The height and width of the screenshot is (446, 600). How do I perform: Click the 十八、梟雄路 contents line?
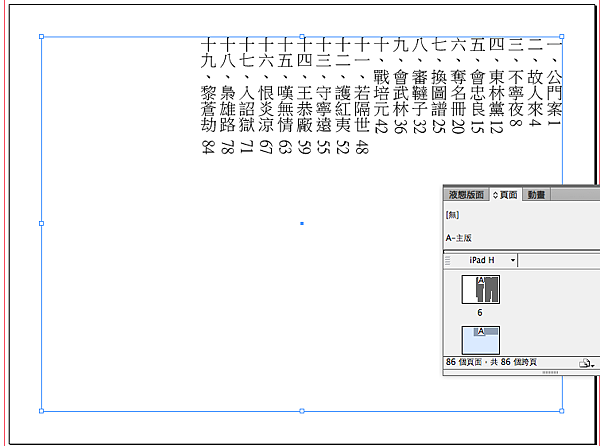(x=228, y=96)
